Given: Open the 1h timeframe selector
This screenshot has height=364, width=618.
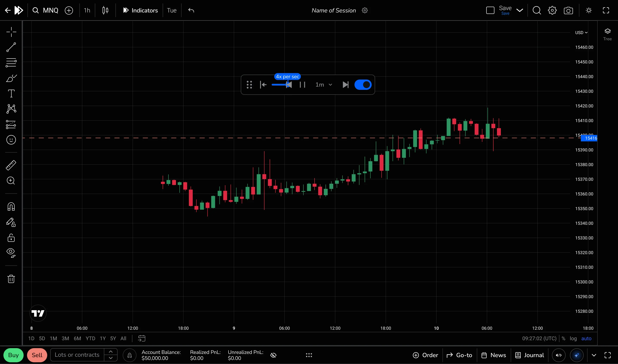Looking at the screenshot, I should pyautogui.click(x=87, y=10).
